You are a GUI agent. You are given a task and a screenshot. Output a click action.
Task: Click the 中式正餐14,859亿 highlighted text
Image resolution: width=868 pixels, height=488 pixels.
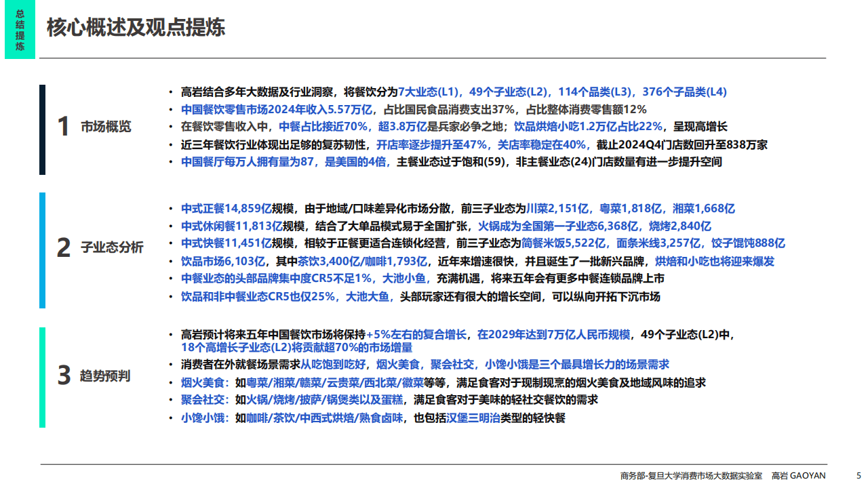click(x=226, y=209)
